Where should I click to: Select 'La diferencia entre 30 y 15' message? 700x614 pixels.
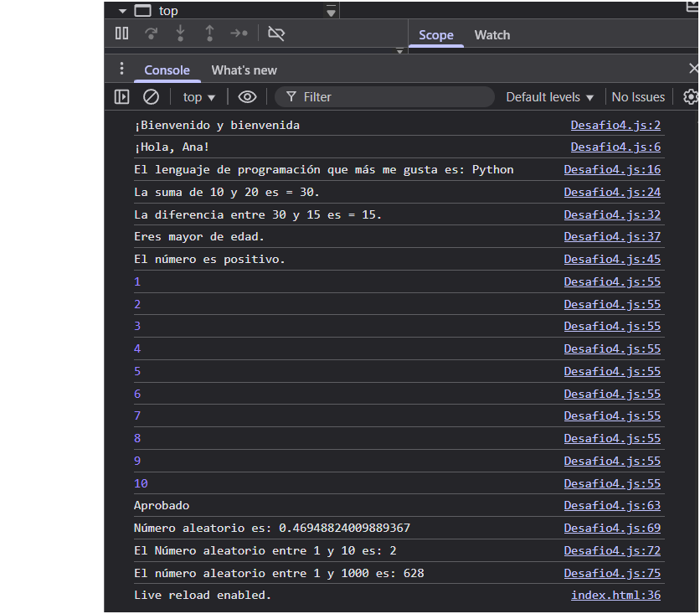tap(258, 215)
